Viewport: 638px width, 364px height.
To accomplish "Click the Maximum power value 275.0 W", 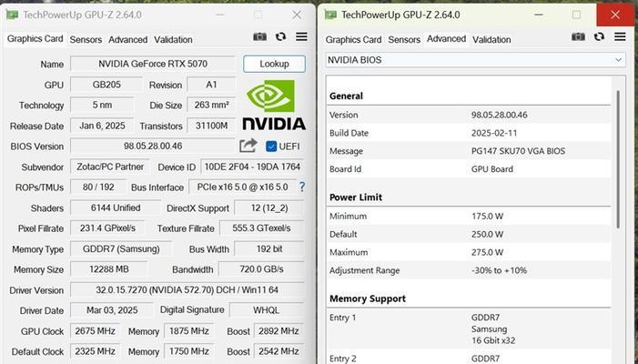I will point(487,253).
